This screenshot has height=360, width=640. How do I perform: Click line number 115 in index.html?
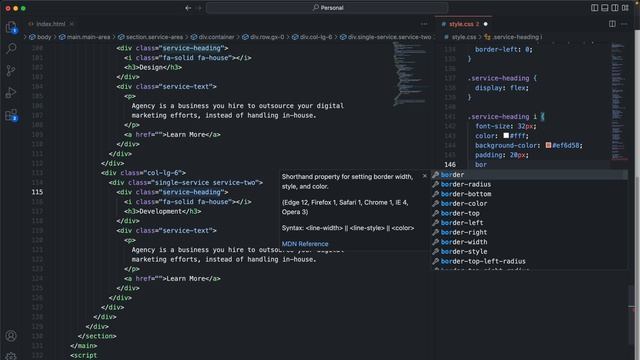(37, 192)
